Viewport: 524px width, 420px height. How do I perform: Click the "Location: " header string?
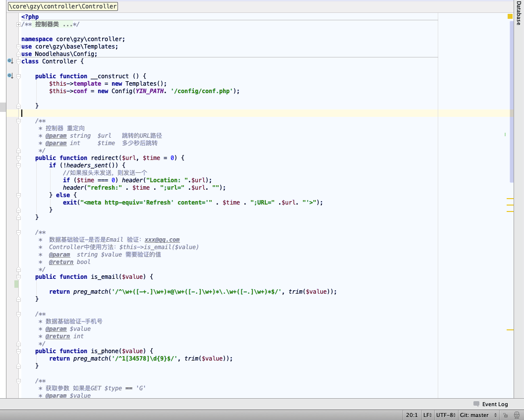167,180
